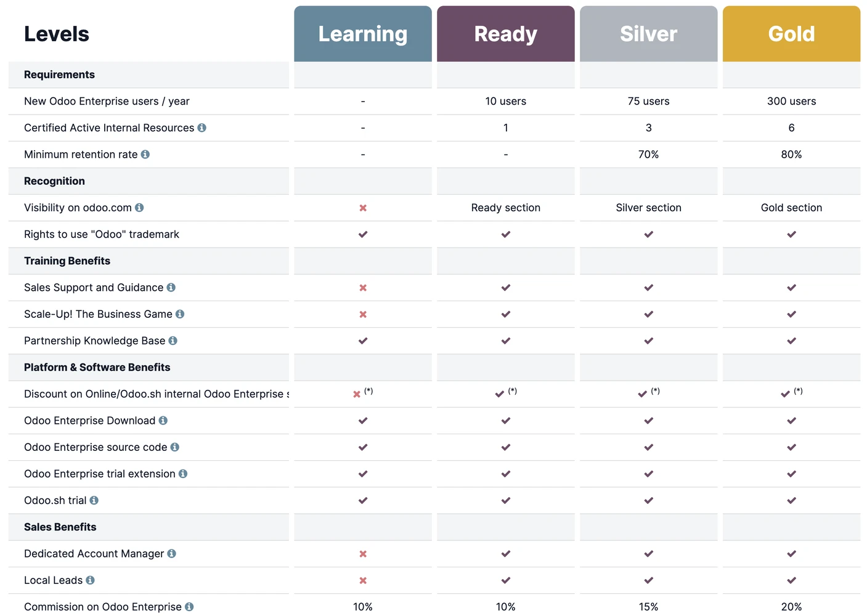Image resolution: width=867 pixels, height=616 pixels.
Task: Click the Gold level header
Action: coord(791,34)
